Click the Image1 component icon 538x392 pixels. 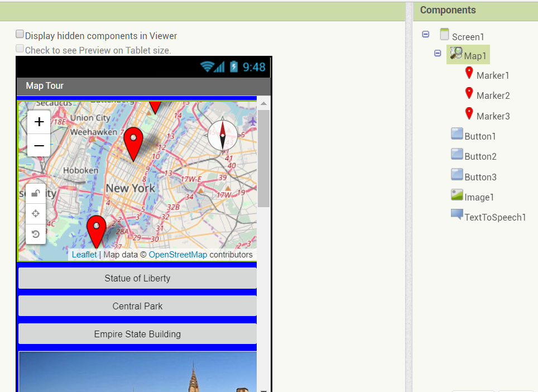click(x=457, y=195)
